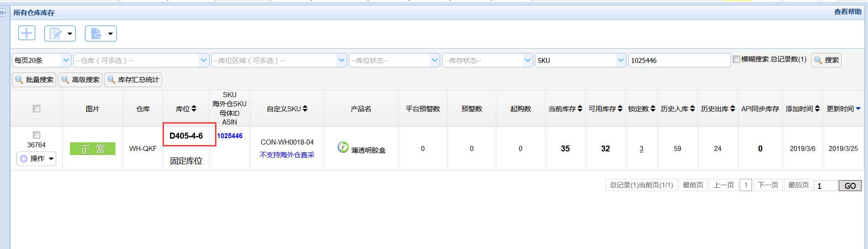The height and width of the screenshot is (249, 868).
Task: Open the 每页20条 page size dropdown
Action: (x=42, y=60)
